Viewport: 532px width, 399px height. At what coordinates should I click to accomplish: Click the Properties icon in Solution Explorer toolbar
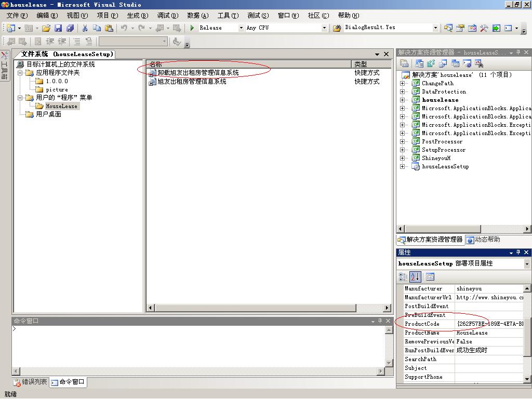pyautogui.click(x=404, y=63)
